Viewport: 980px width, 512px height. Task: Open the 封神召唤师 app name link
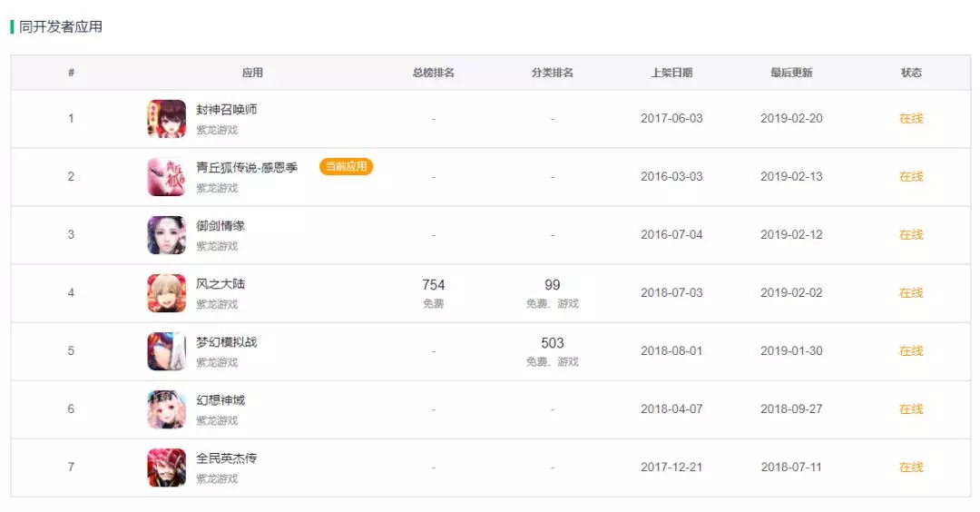click(227, 110)
